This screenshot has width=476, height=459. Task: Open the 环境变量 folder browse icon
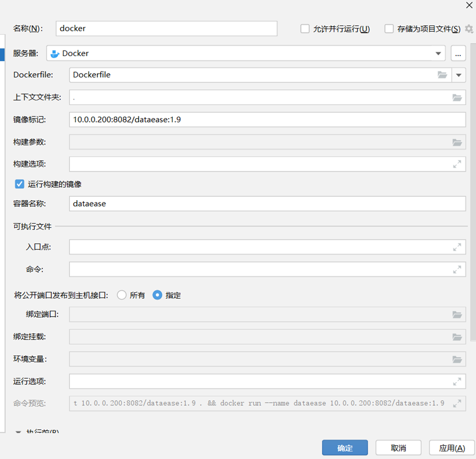[x=457, y=358]
